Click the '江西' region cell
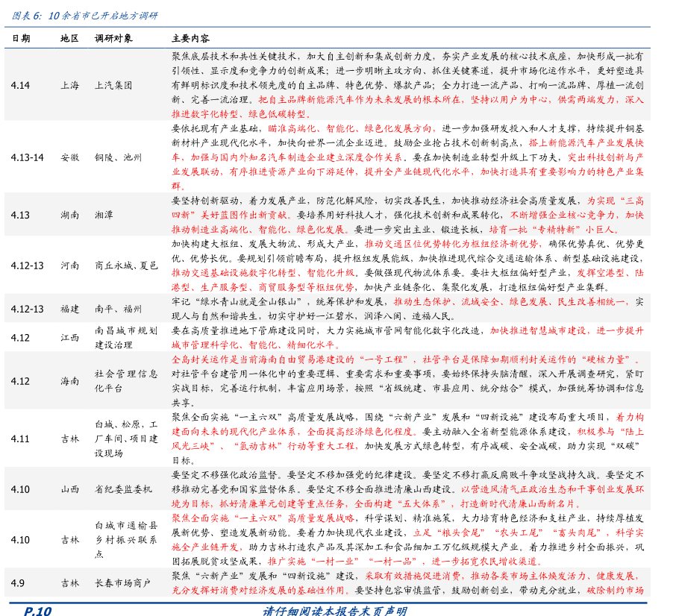This screenshot has width=676, height=616. pos(69,337)
